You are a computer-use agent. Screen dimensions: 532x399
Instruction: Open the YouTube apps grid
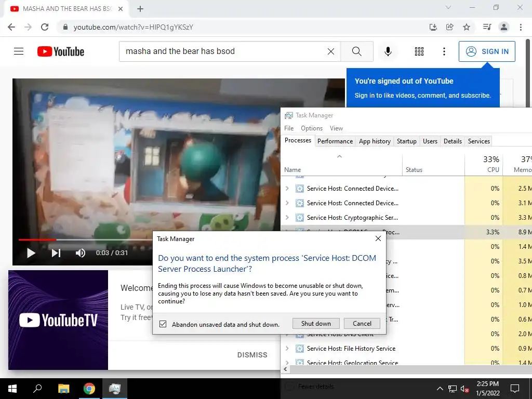pos(419,51)
